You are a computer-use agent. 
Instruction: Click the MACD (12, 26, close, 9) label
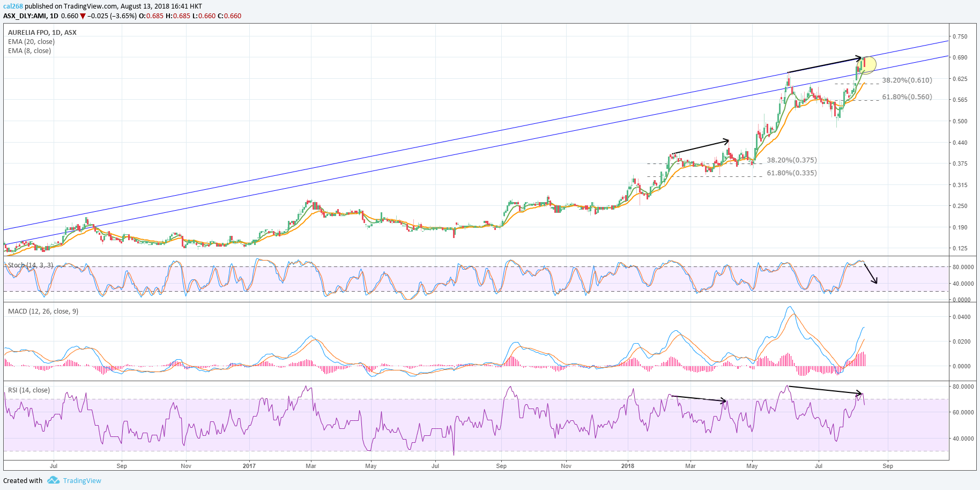(x=43, y=311)
